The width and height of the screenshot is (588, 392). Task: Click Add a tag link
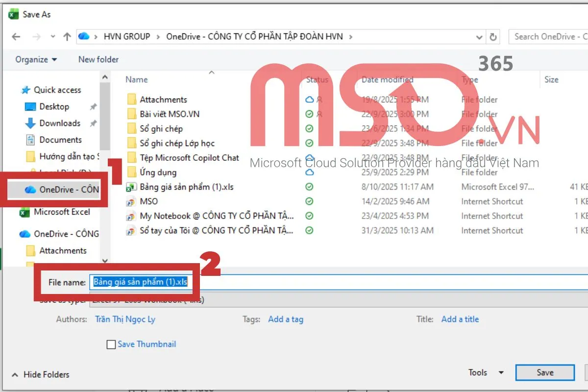286,319
